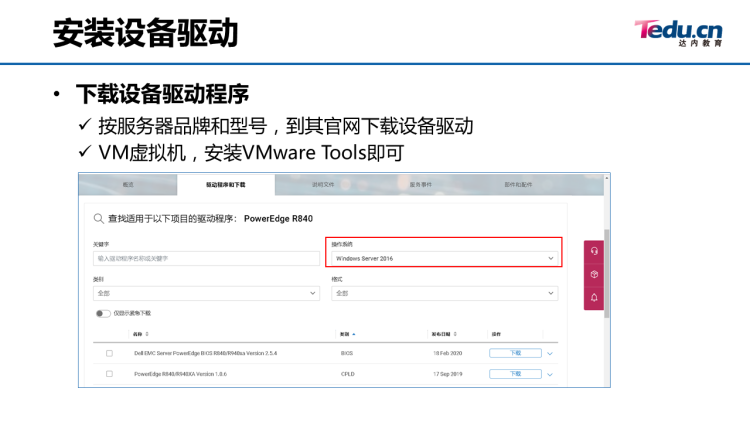Switch to the 概览 tab
The height and width of the screenshot is (422, 750).
pyautogui.click(x=128, y=185)
